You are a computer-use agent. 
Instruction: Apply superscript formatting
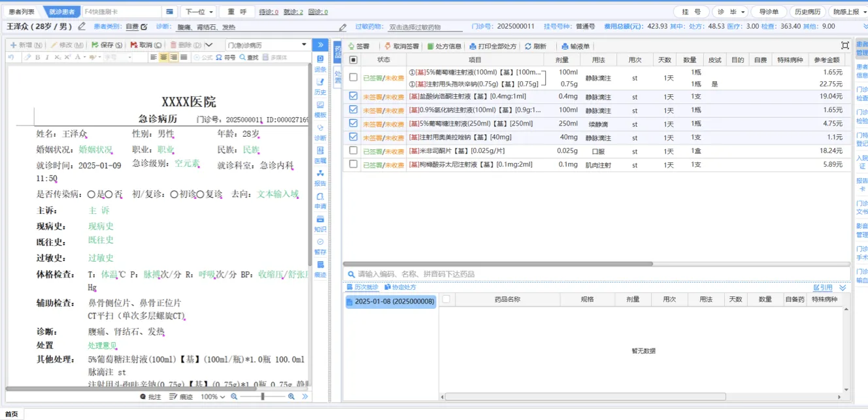[x=67, y=57]
